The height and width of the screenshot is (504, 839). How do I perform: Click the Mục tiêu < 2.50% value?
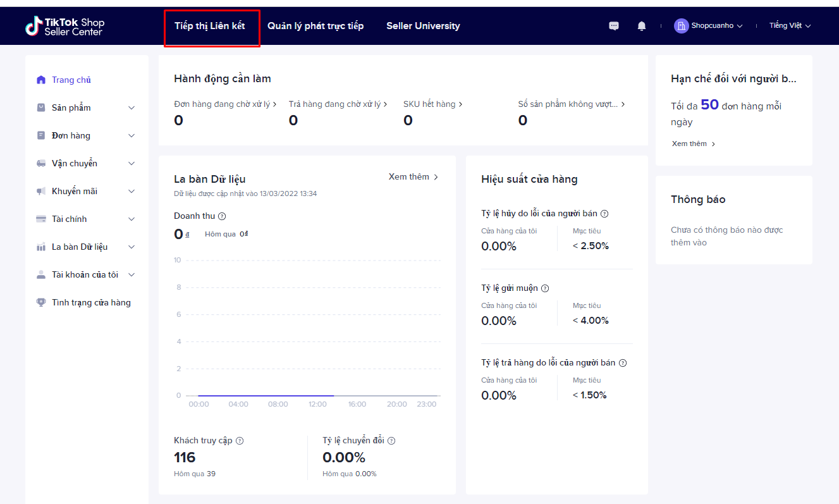point(591,246)
